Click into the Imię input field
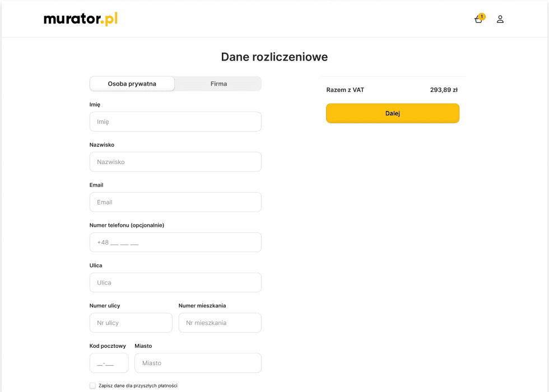This screenshot has height=392, width=549. click(175, 122)
